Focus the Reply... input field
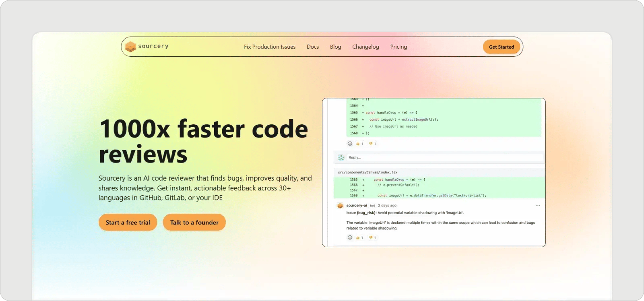Viewport: 644px width, 301px height. pyautogui.click(x=445, y=157)
